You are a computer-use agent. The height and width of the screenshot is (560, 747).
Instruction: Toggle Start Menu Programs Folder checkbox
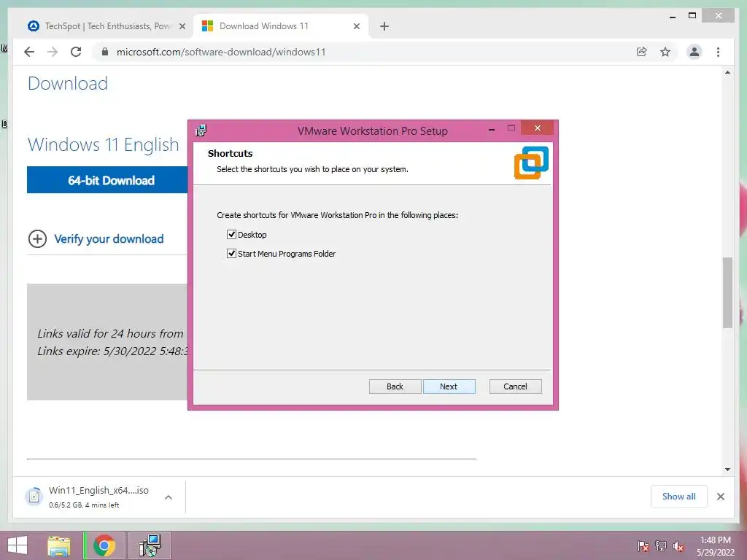tap(231, 253)
